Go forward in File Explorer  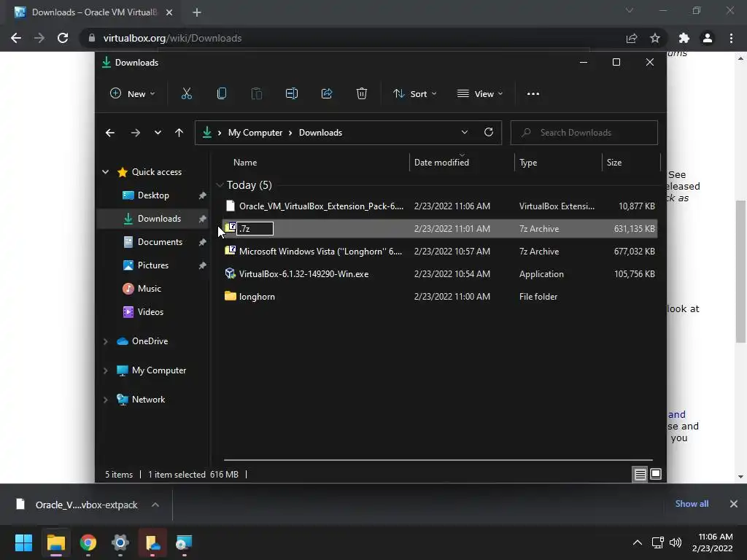point(135,133)
